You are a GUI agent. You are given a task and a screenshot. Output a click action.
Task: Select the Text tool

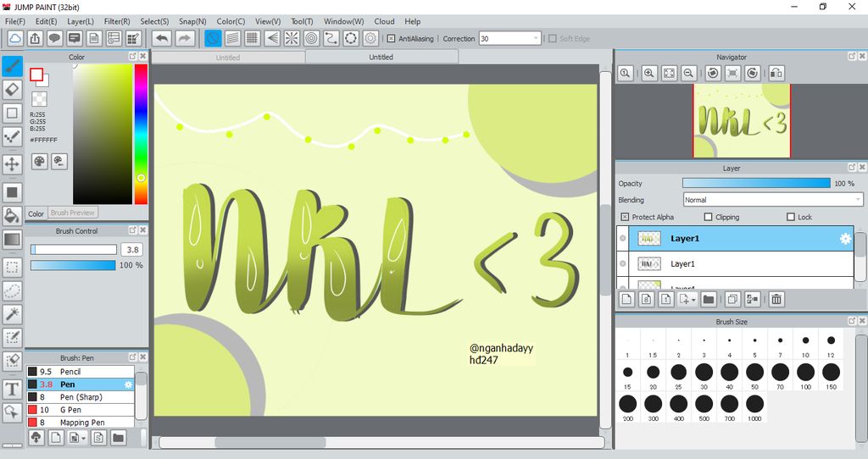pyautogui.click(x=12, y=390)
